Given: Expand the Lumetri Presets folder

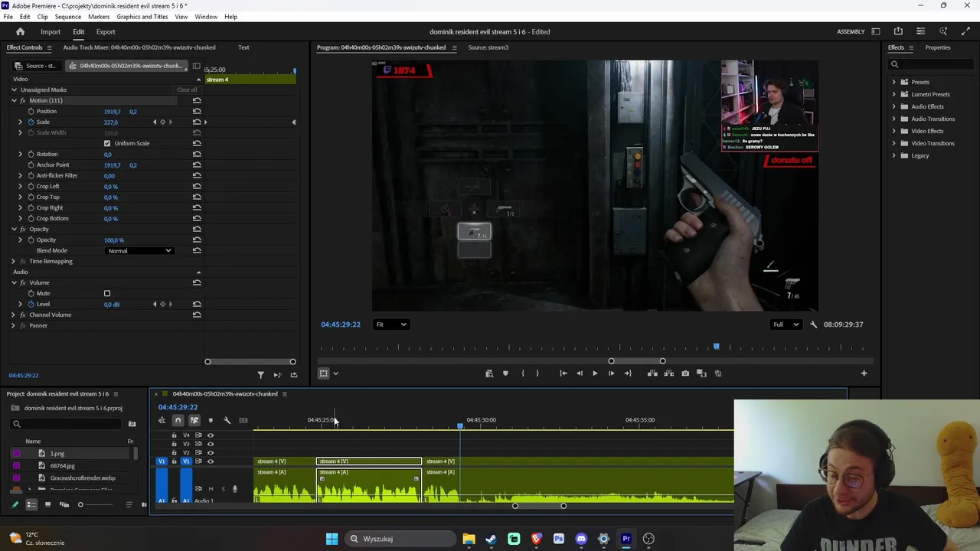Looking at the screenshot, I should tap(893, 94).
